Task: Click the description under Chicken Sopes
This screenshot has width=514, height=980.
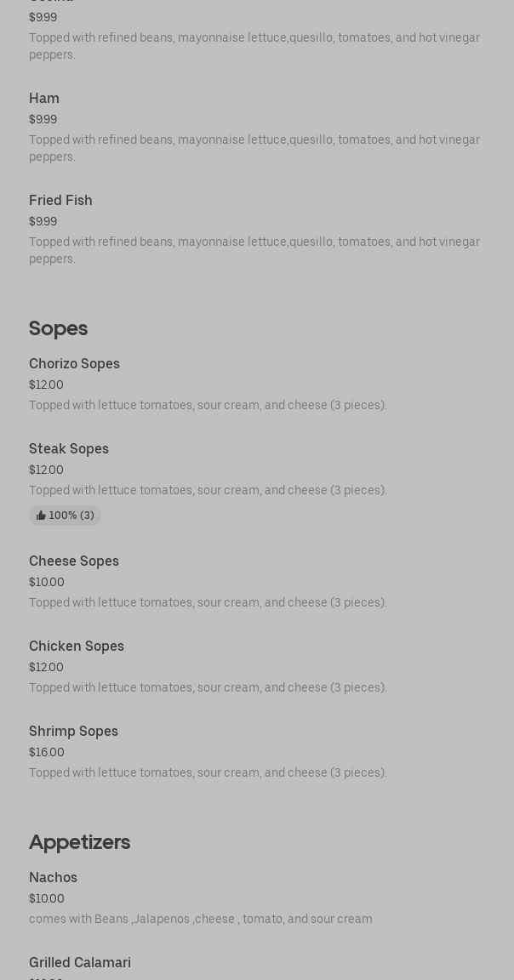Action: (208, 688)
